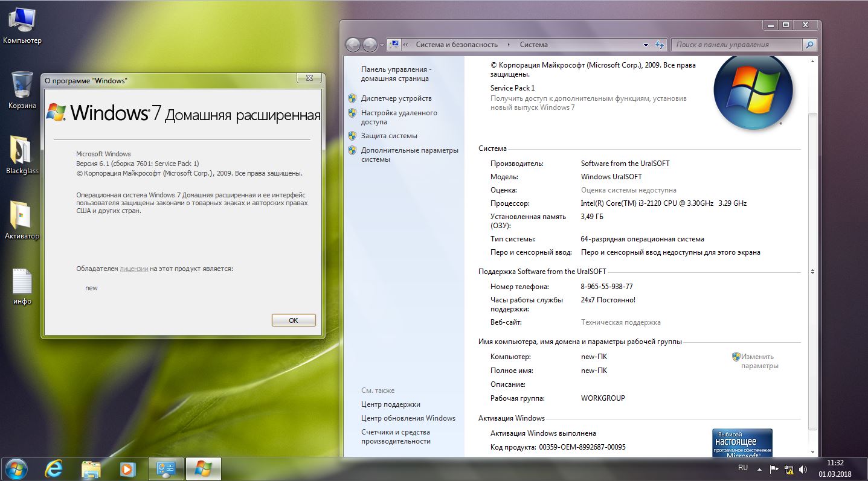The image size is (868, 481).
Task: Click Оценка системы недоступна link
Action: tap(629, 190)
